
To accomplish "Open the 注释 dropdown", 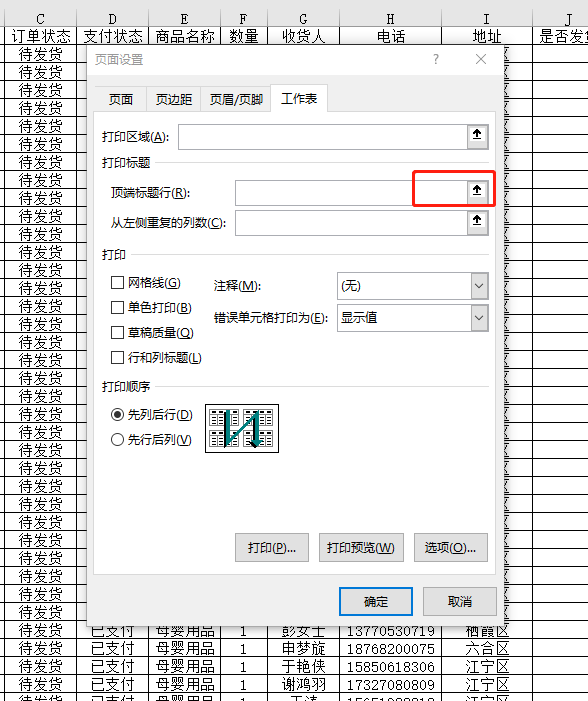I will (x=479, y=286).
